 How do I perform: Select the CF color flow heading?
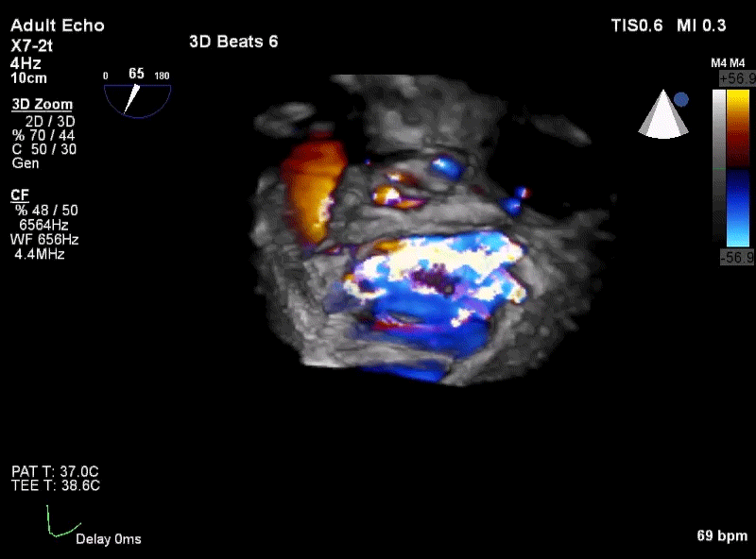[x=20, y=195]
